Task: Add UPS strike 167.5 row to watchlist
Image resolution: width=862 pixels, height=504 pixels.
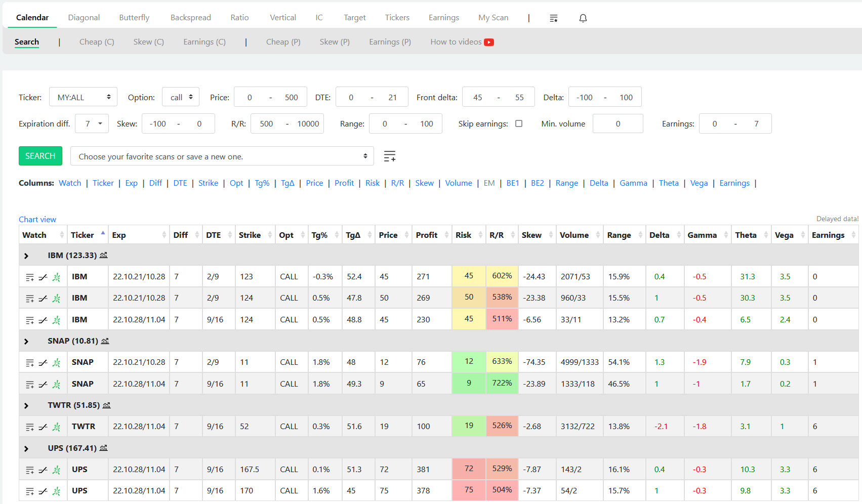Action: (x=30, y=470)
